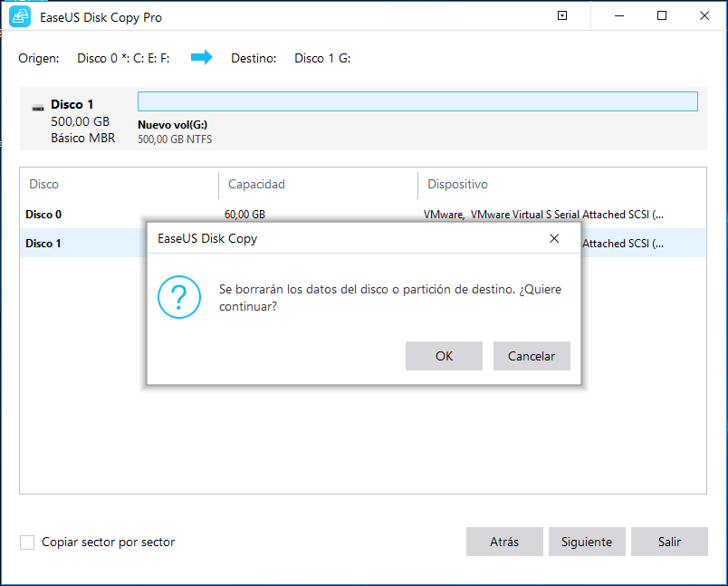Click Cancelar in the dialog

coord(532,356)
